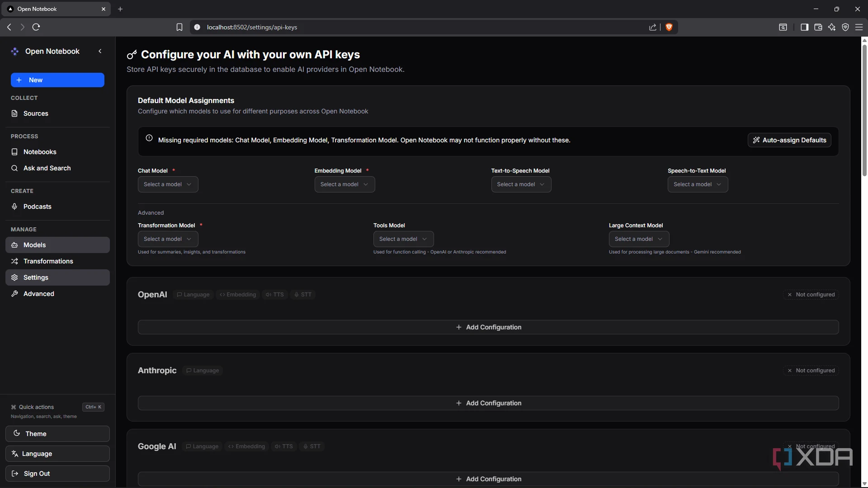This screenshot has width=868, height=488.
Task: Go forward with browser forward arrow
Action: (x=22, y=27)
